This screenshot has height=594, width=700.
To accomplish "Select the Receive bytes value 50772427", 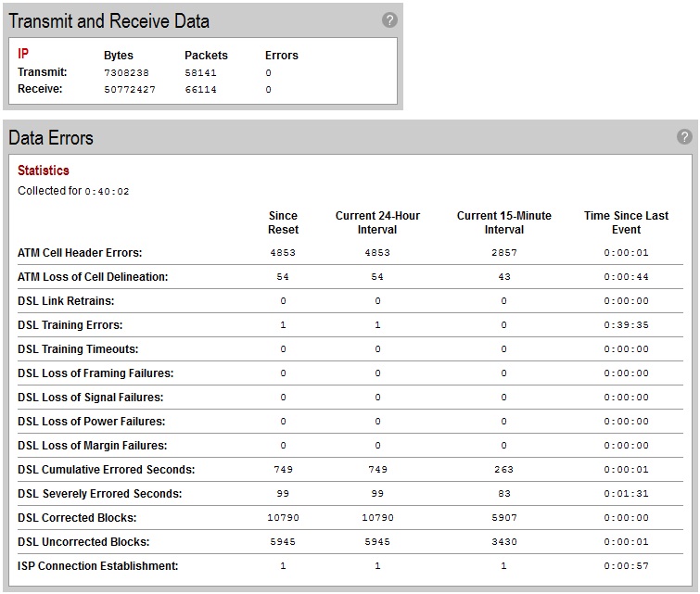I will coord(129,90).
